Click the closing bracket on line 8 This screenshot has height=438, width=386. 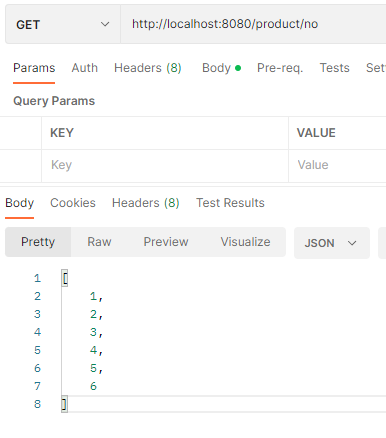(x=64, y=404)
